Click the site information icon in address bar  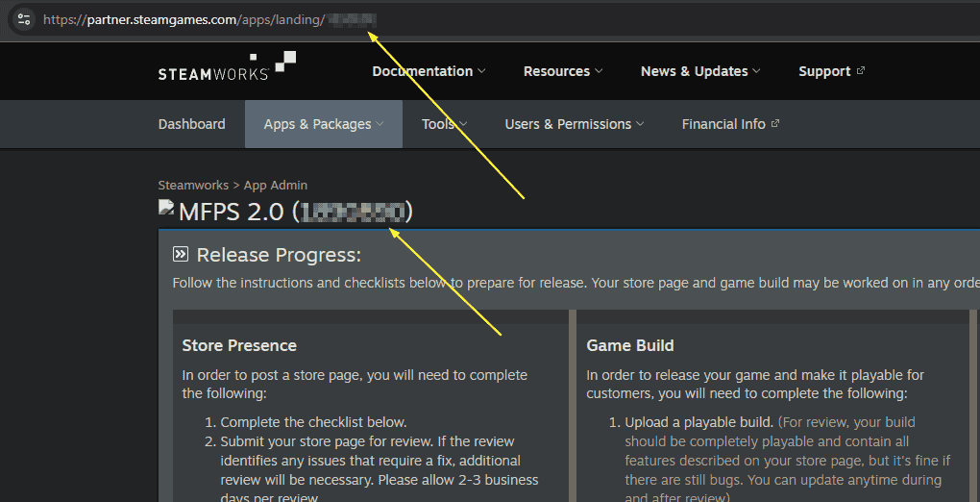point(24,19)
